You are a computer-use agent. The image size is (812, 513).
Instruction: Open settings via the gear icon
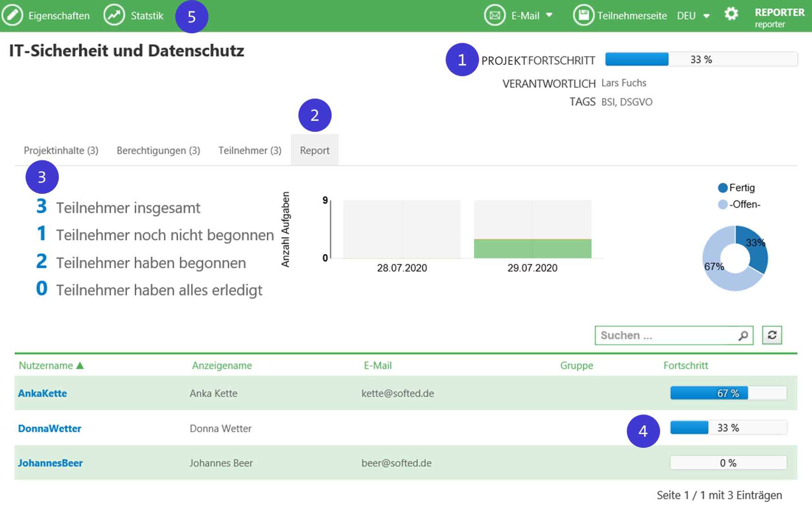(731, 14)
